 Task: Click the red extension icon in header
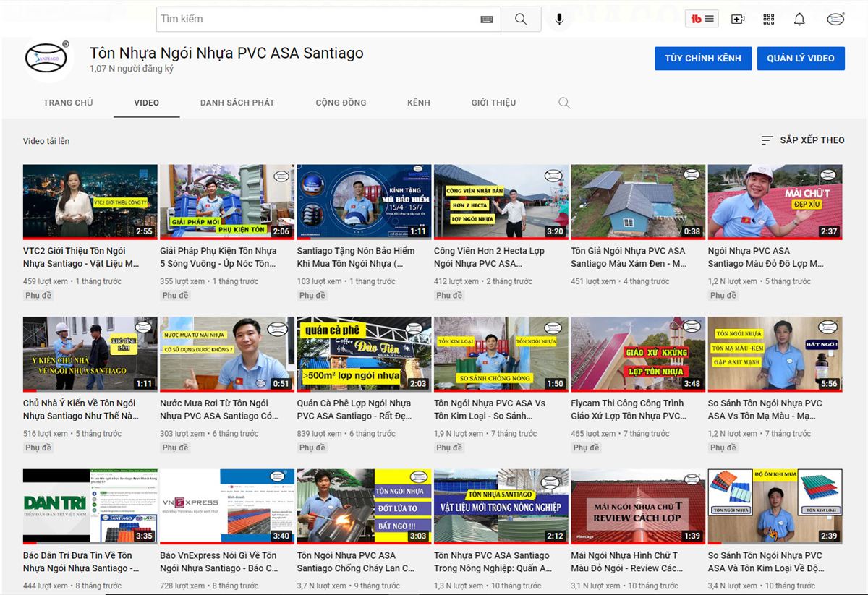point(702,20)
